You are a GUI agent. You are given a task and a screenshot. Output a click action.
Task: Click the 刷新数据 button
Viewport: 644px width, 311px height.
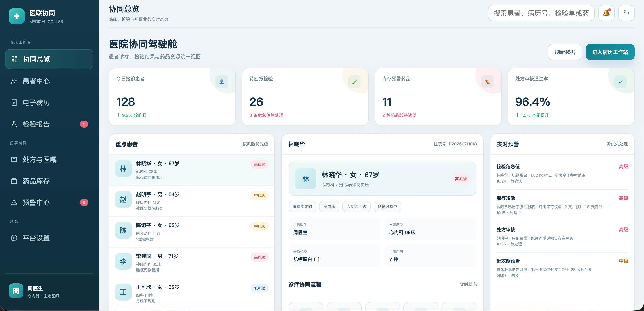tap(565, 52)
